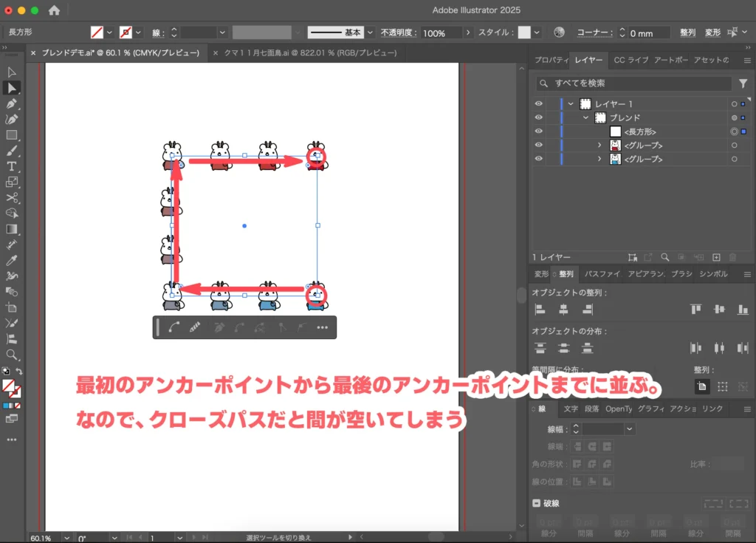Open the opacity 100% dropdown

[468, 33]
